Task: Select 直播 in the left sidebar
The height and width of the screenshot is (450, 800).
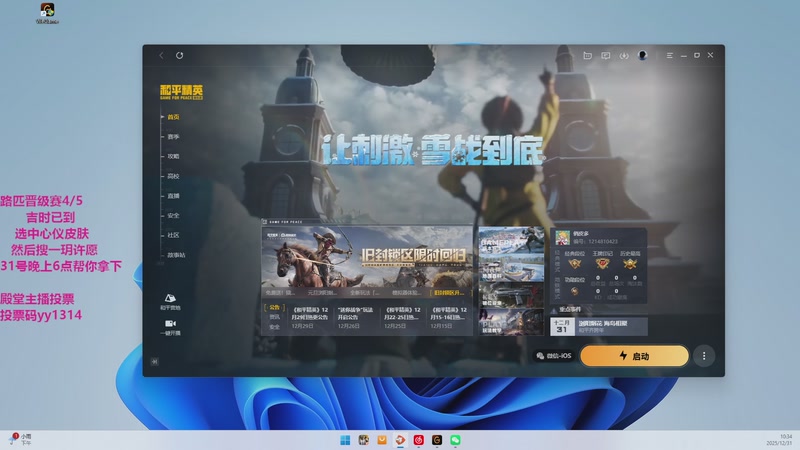Action: coord(173,195)
